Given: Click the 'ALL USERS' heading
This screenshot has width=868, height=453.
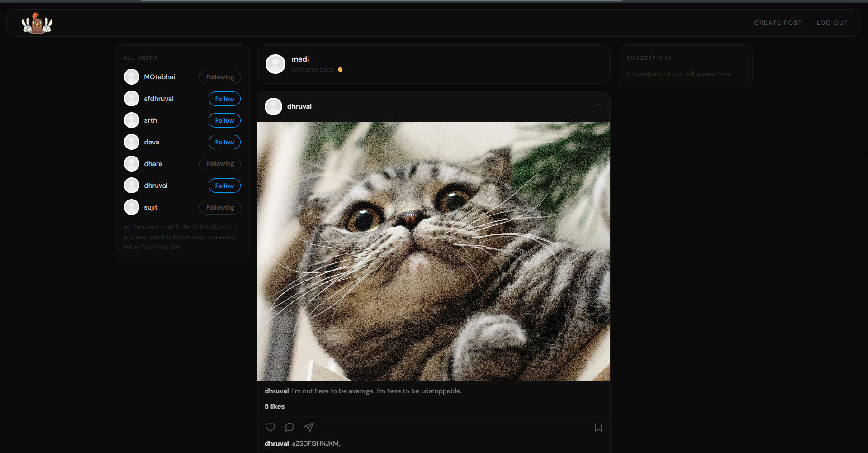Looking at the screenshot, I should [x=141, y=58].
